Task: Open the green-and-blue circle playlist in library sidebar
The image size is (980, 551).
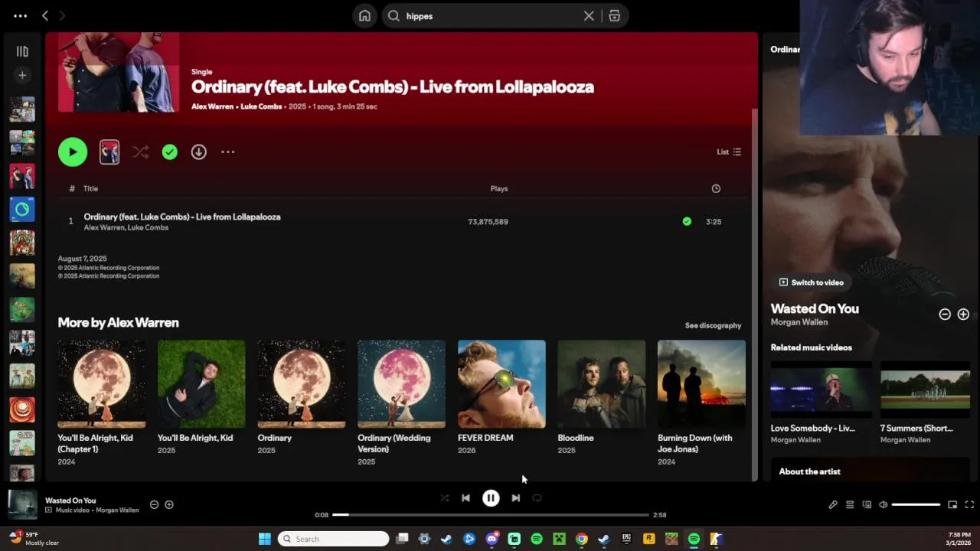Action: tap(22, 209)
